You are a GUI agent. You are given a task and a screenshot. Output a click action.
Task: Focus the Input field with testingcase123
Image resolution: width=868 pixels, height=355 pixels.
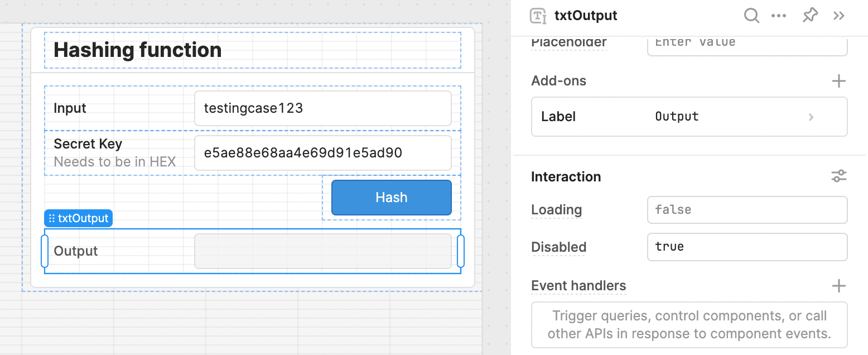coord(322,108)
